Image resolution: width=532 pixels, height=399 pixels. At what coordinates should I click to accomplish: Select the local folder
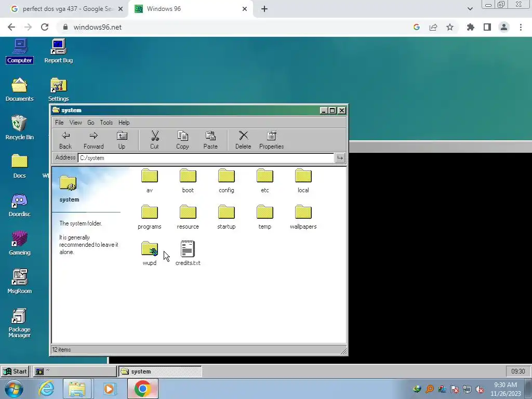pos(303,181)
